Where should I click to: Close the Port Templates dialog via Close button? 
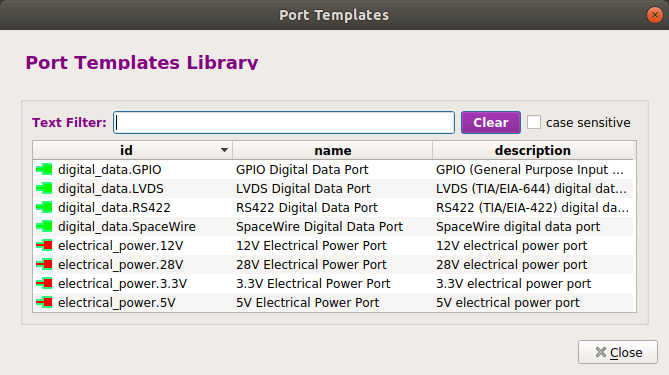tap(618, 352)
